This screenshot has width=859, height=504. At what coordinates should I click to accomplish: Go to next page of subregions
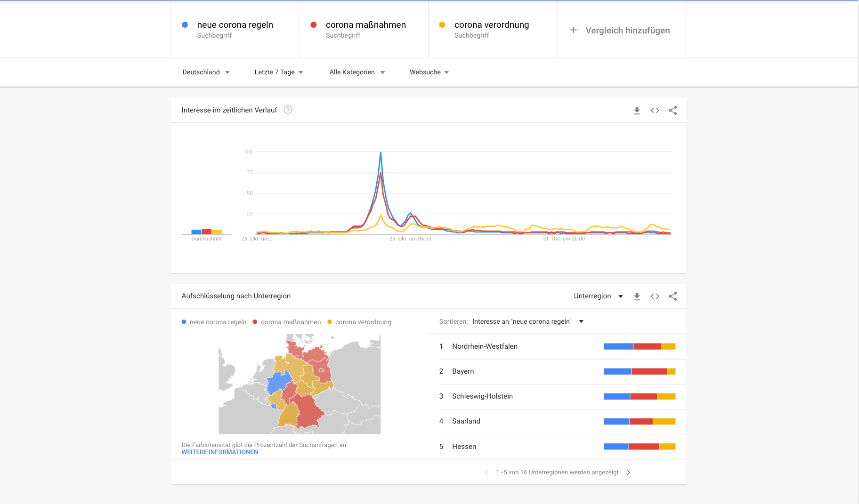629,472
